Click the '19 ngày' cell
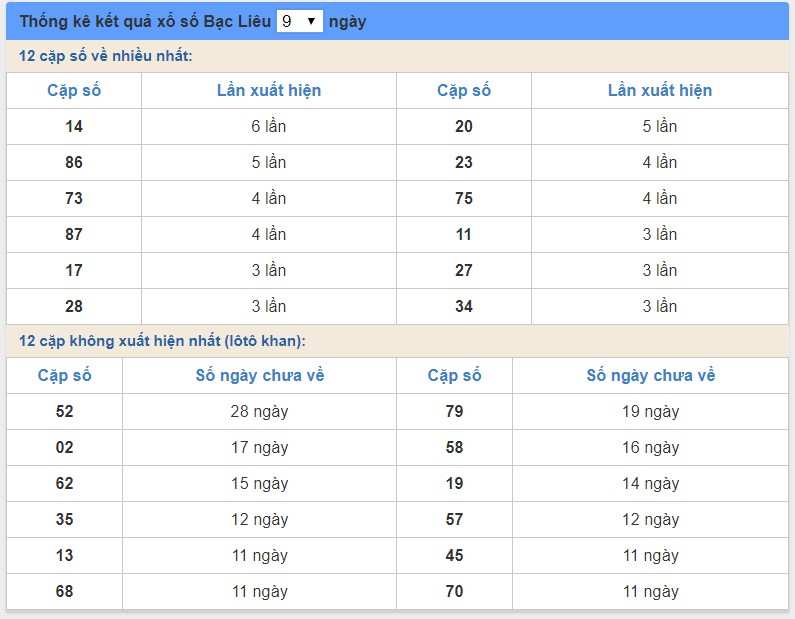The width and height of the screenshot is (795, 619). (x=651, y=411)
